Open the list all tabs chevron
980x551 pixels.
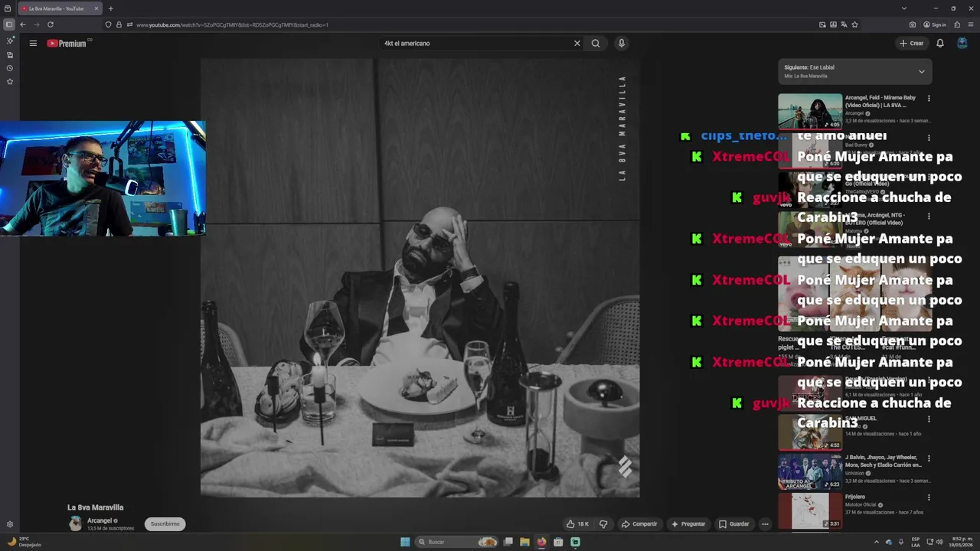pyautogui.click(x=903, y=8)
